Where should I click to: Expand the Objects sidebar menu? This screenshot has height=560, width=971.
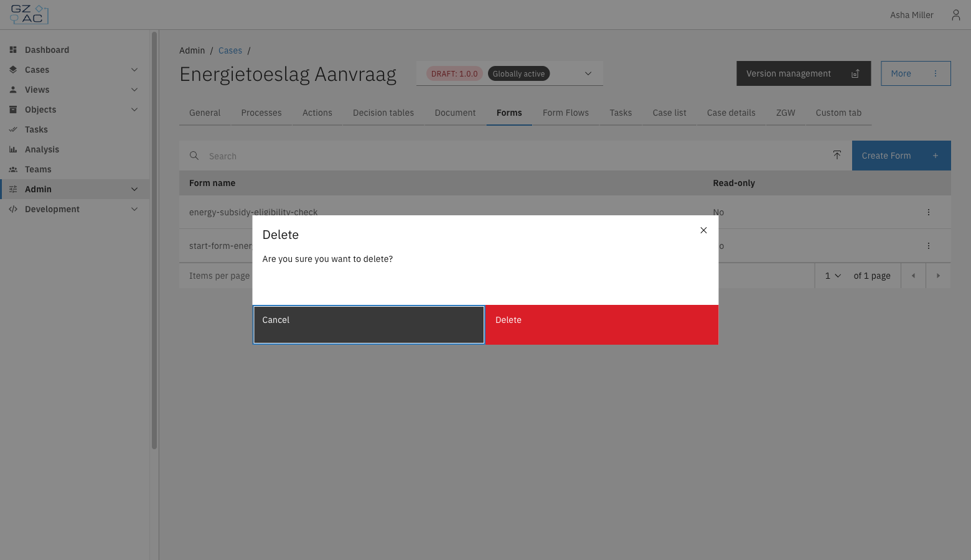coord(134,110)
